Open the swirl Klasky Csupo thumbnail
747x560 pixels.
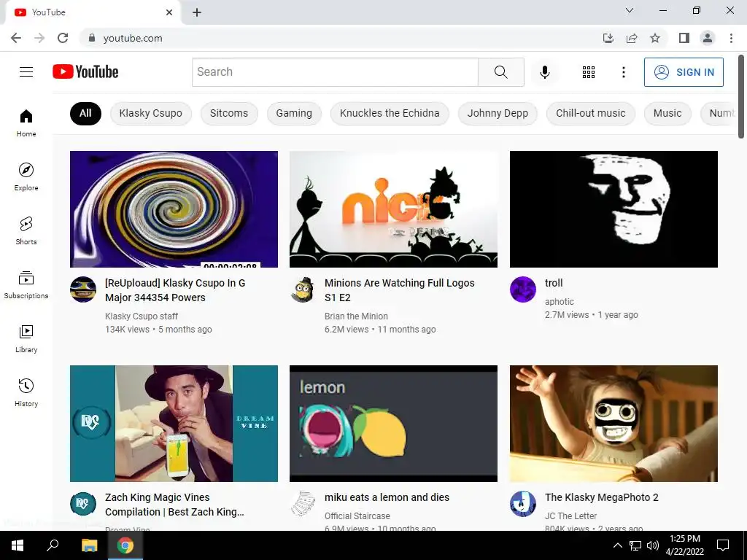tap(174, 209)
